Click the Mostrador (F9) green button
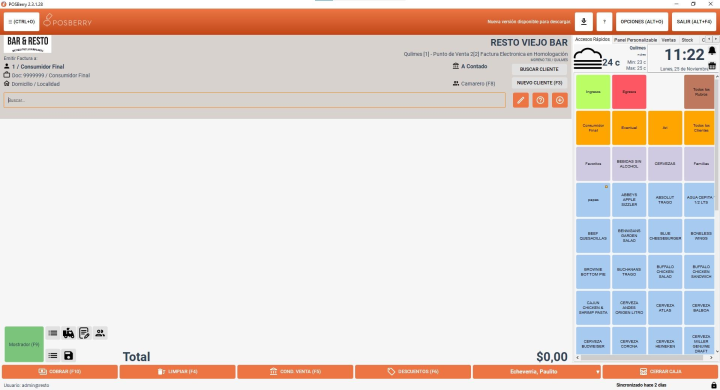Image resolution: width=720 pixels, height=390 pixels. 24,344
